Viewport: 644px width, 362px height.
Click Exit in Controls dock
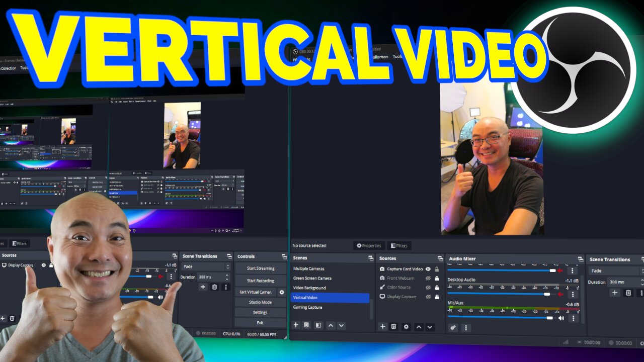click(260, 323)
